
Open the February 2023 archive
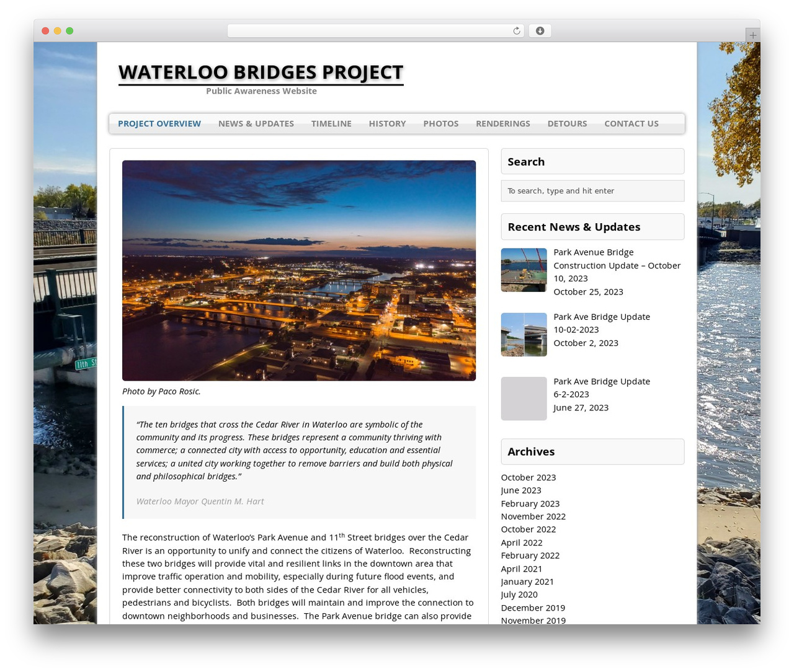click(530, 503)
